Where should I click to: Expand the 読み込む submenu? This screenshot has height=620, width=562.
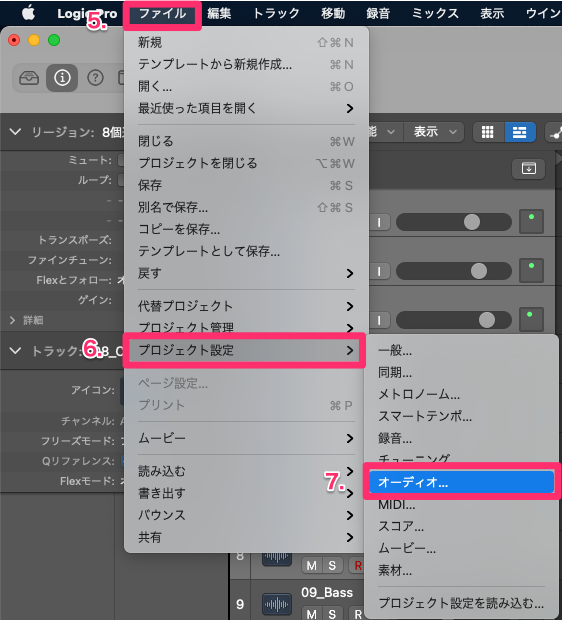point(246,471)
